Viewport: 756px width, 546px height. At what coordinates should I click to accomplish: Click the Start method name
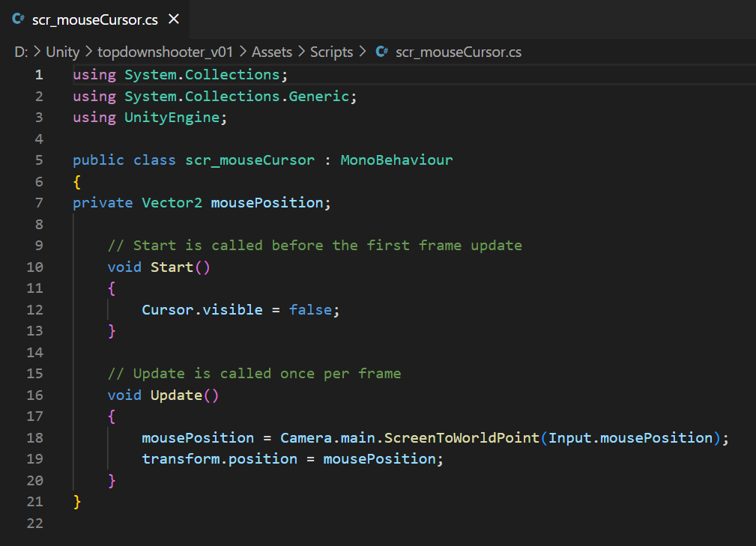click(x=172, y=267)
